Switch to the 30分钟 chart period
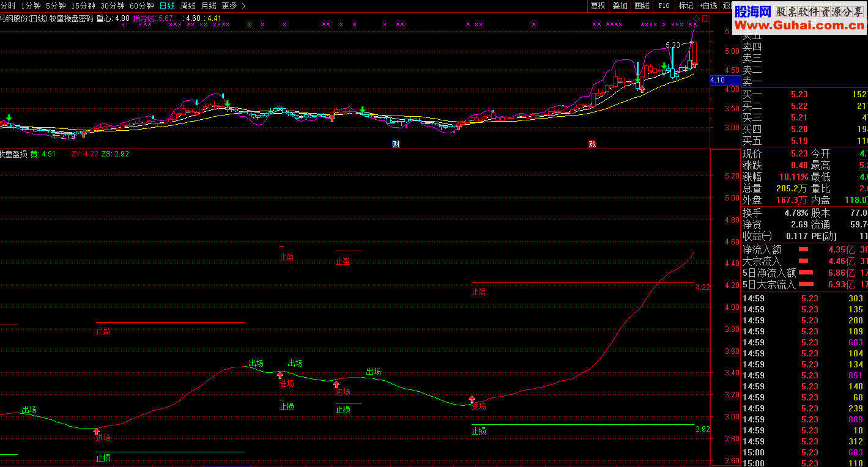 click(x=113, y=6)
